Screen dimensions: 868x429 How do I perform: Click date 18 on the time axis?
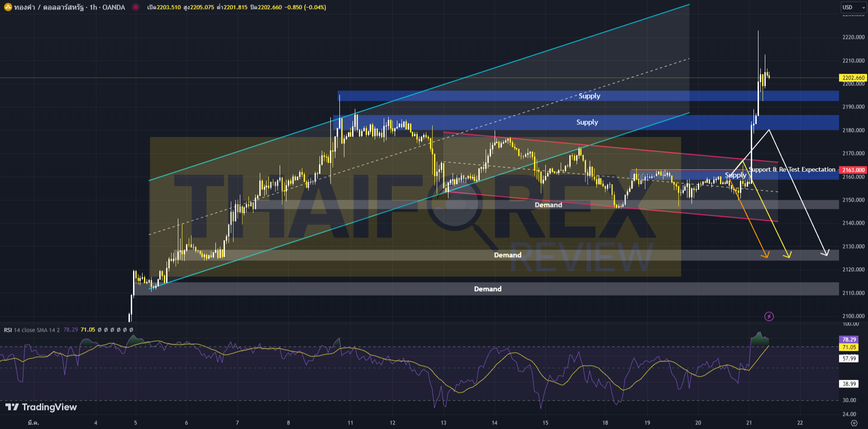point(605,423)
